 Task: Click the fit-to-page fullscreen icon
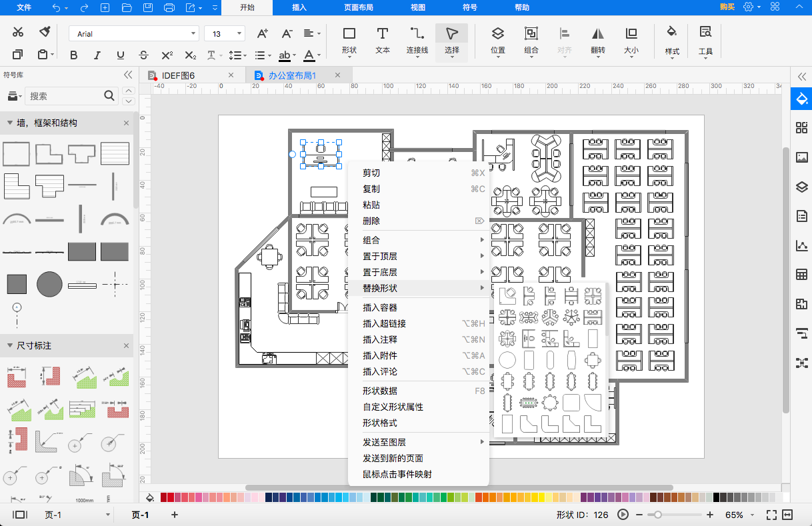[771, 515]
